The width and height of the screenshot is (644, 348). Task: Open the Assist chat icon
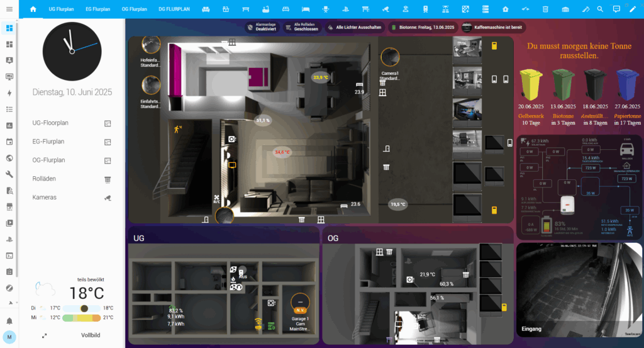(x=616, y=9)
